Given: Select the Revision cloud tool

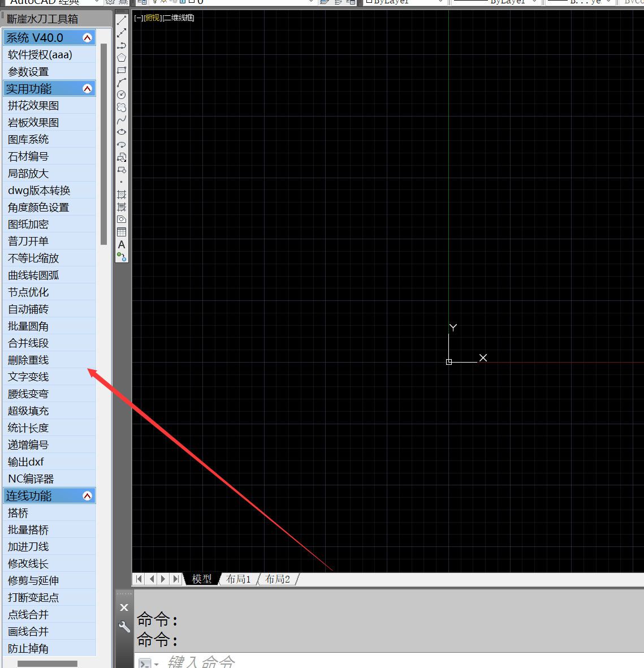Looking at the screenshot, I should pos(122,107).
